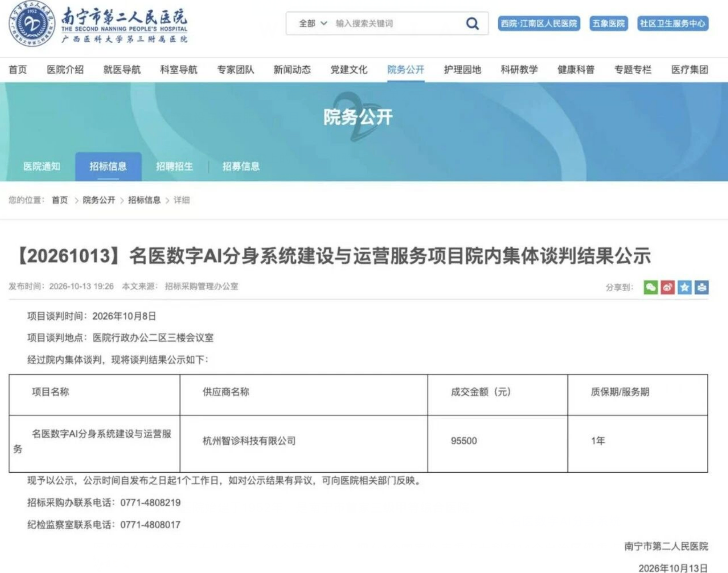Go to 首页 in main navigation
The height and width of the screenshot is (573, 728).
[x=18, y=70]
